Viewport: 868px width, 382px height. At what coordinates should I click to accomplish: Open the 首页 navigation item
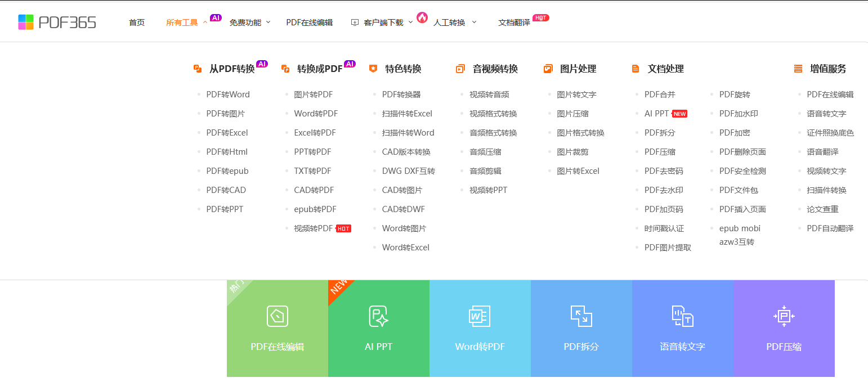(137, 23)
